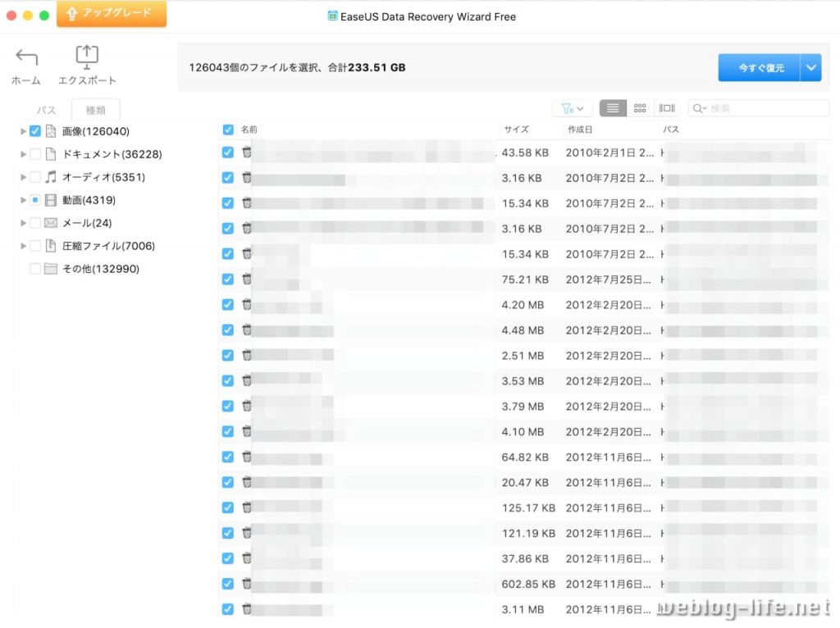Switch to list view mode
This screenshot has height=628, width=840.
613,108
